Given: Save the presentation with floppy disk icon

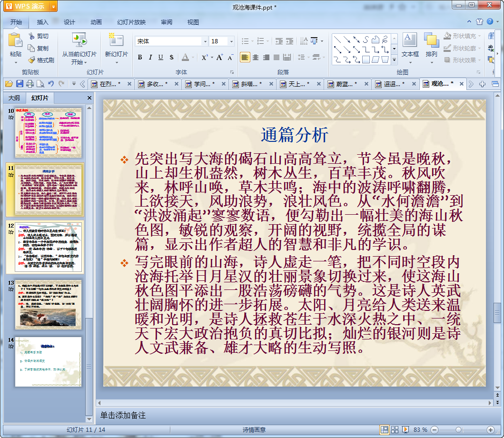Looking at the screenshot, I should [x=20, y=84].
